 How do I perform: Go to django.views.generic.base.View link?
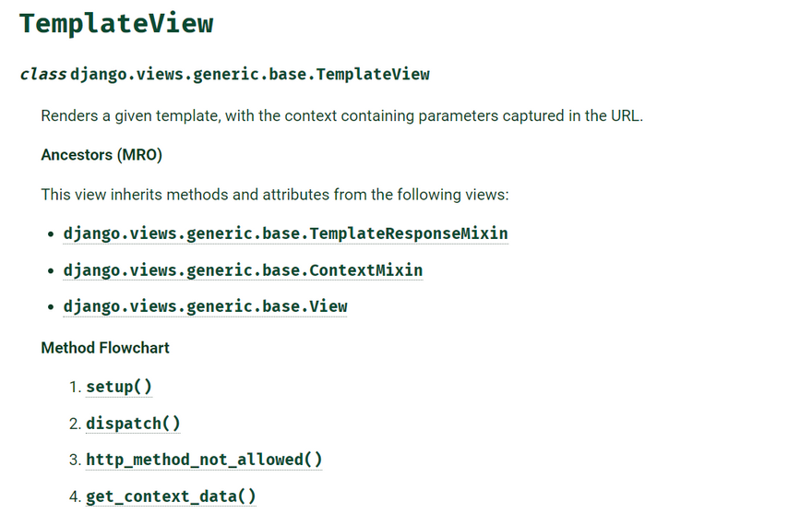click(205, 306)
